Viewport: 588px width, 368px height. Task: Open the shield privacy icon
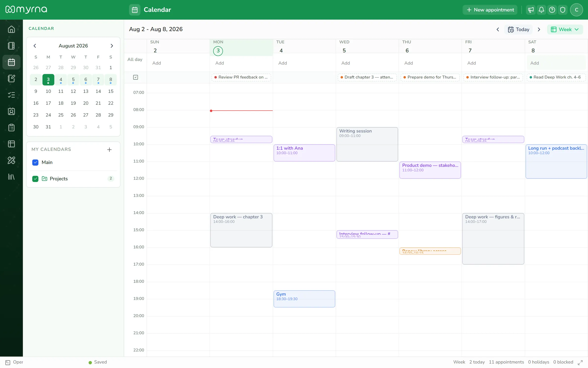point(563,10)
